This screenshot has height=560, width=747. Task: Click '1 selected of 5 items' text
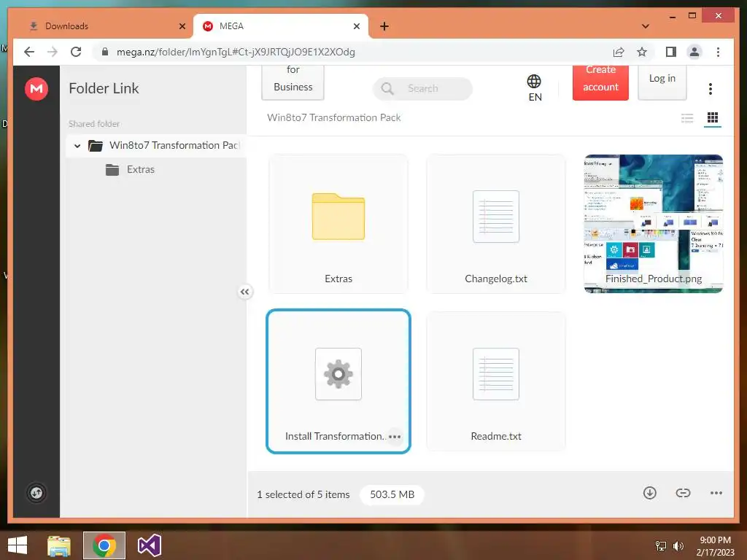(x=303, y=494)
